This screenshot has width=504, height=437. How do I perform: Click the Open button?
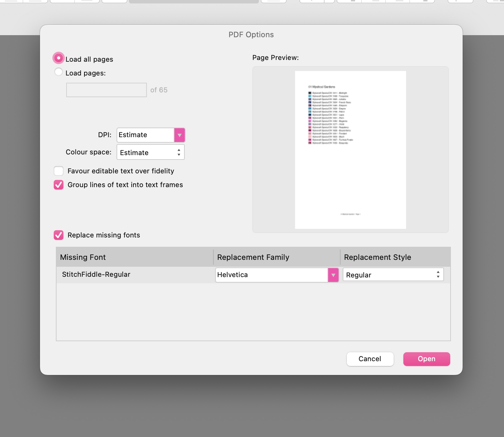pos(426,359)
